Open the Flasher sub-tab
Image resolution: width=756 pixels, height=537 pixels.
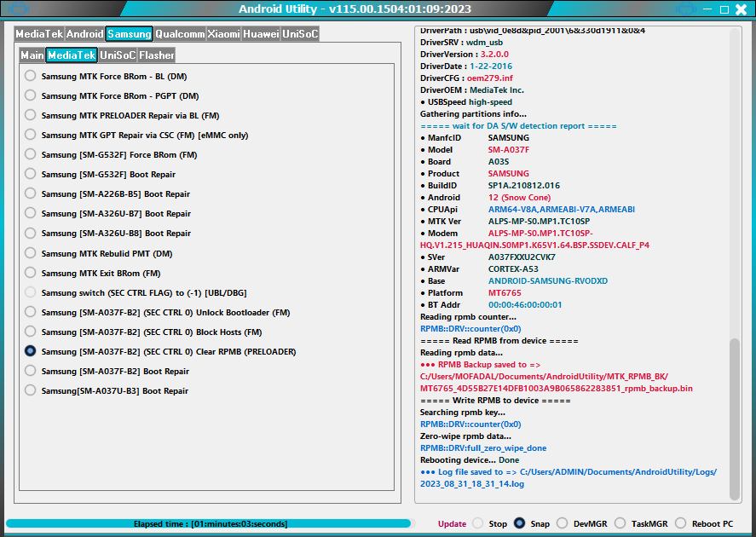click(x=157, y=55)
